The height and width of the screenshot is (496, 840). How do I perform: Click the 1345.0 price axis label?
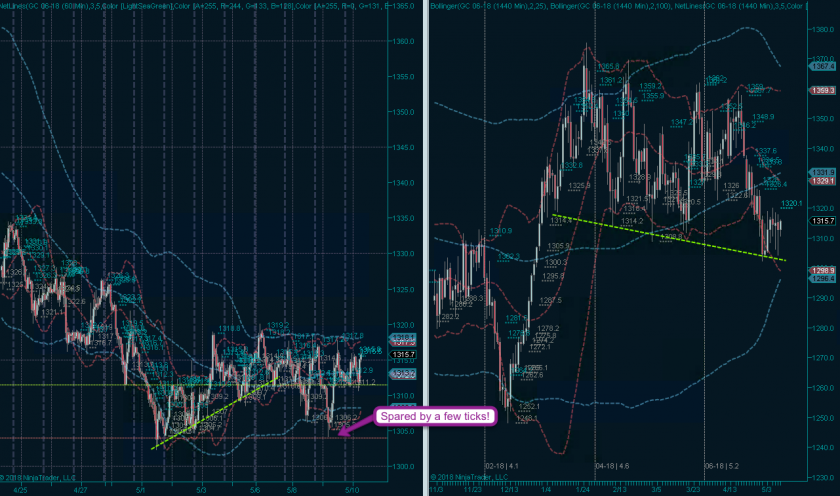pos(403,147)
